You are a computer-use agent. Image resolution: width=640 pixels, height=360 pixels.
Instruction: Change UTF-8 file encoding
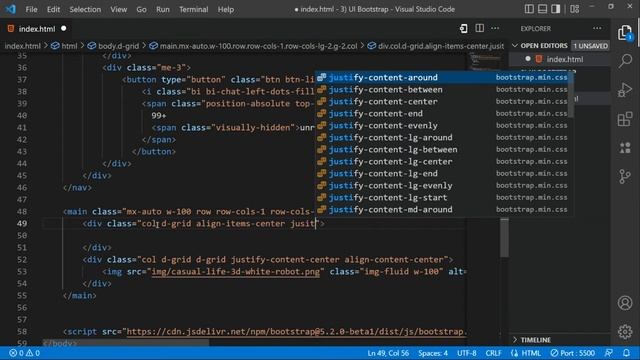coord(467,353)
